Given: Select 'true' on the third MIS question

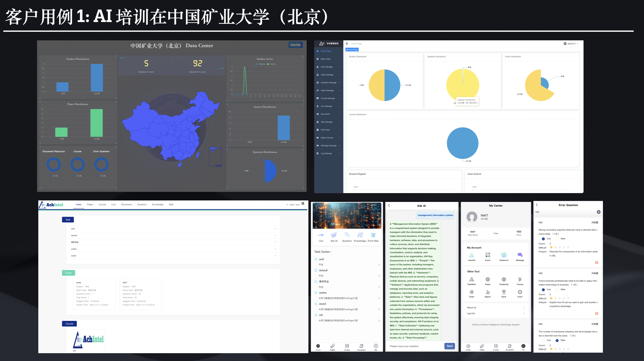Looking at the screenshot, I should pyautogui.click(x=543, y=340).
